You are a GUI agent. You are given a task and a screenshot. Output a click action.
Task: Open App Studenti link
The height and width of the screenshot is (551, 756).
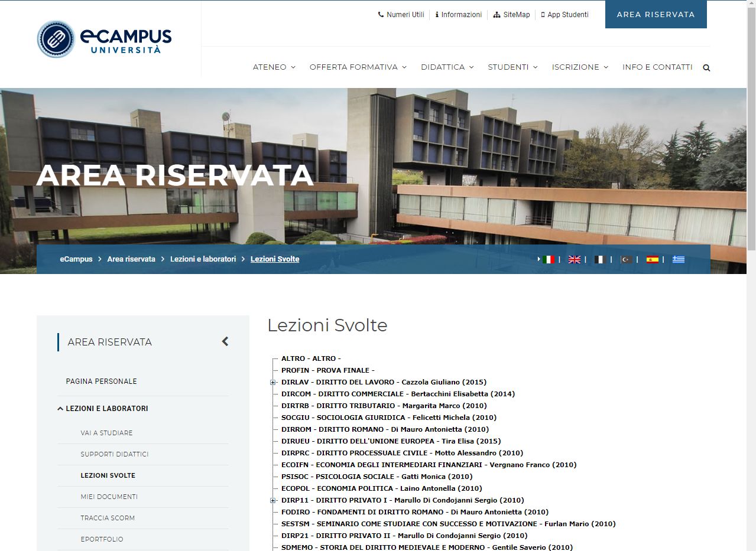(x=565, y=15)
